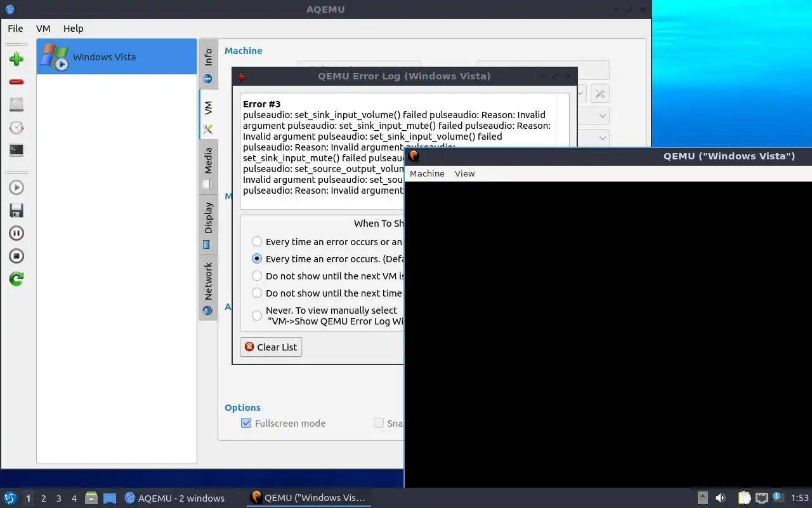The width and height of the screenshot is (812, 508).
Task: Start the VM with the play icon
Action: [16, 187]
